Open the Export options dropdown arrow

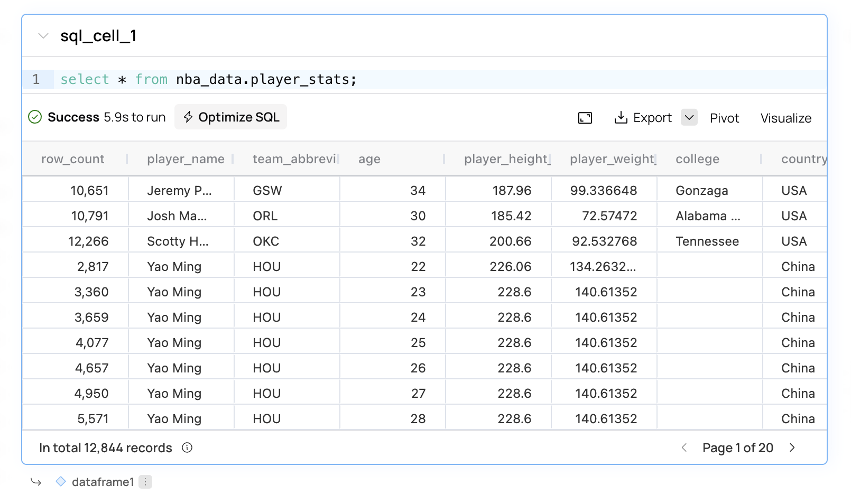(689, 117)
